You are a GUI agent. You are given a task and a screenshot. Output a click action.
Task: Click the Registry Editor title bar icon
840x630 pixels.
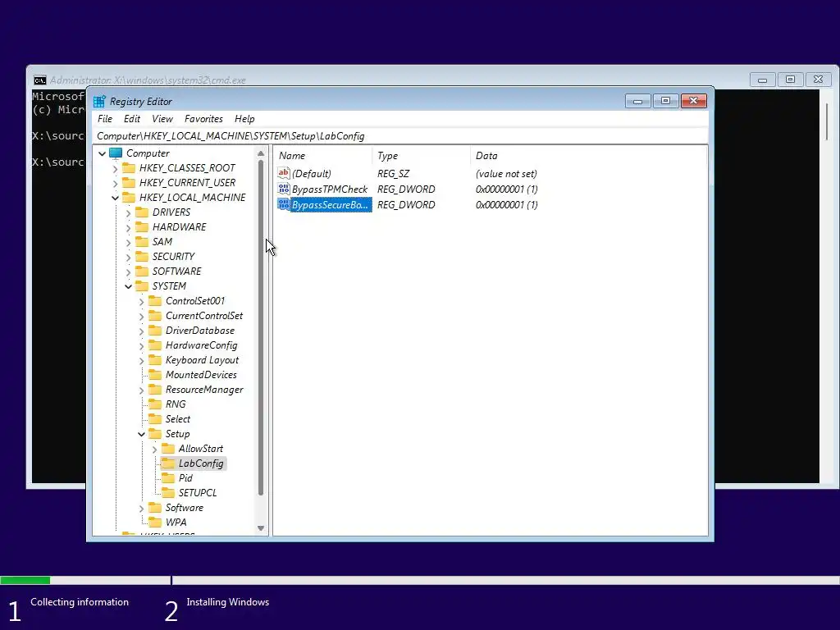tap(99, 101)
